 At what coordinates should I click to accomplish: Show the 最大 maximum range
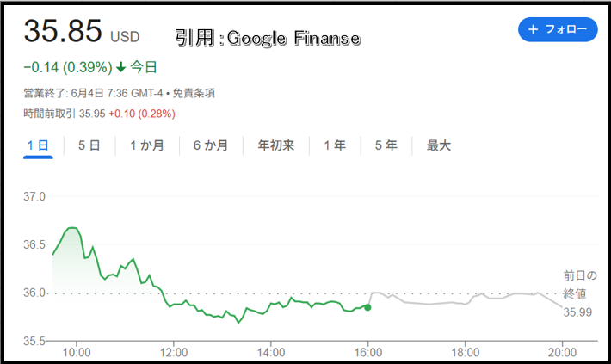coord(438,145)
